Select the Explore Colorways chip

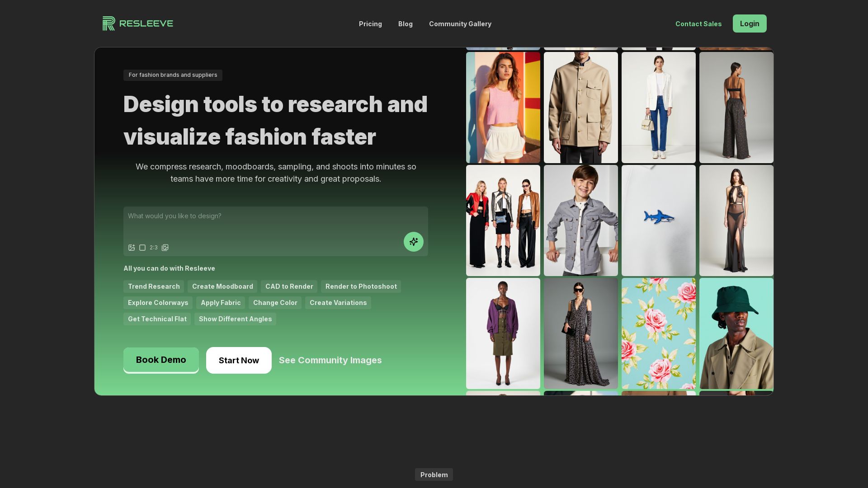pyautogui.click(x=158, y=303)
